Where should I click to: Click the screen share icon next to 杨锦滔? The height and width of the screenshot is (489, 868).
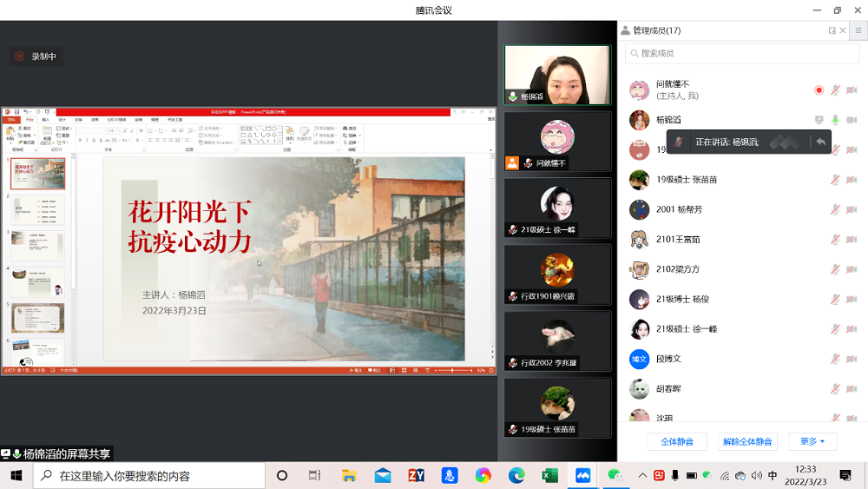tap(819, 120)
